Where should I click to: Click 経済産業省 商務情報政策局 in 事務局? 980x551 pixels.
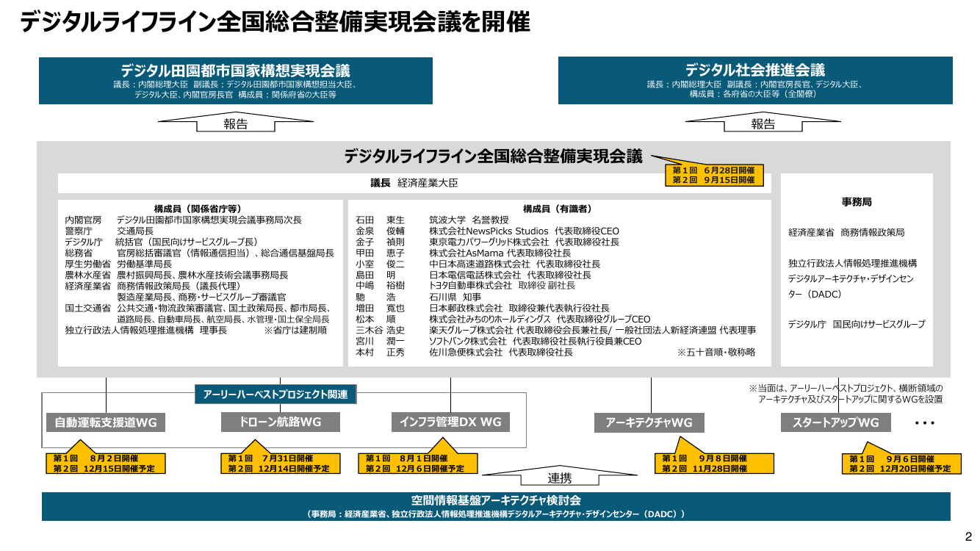[x=846, y=232]
